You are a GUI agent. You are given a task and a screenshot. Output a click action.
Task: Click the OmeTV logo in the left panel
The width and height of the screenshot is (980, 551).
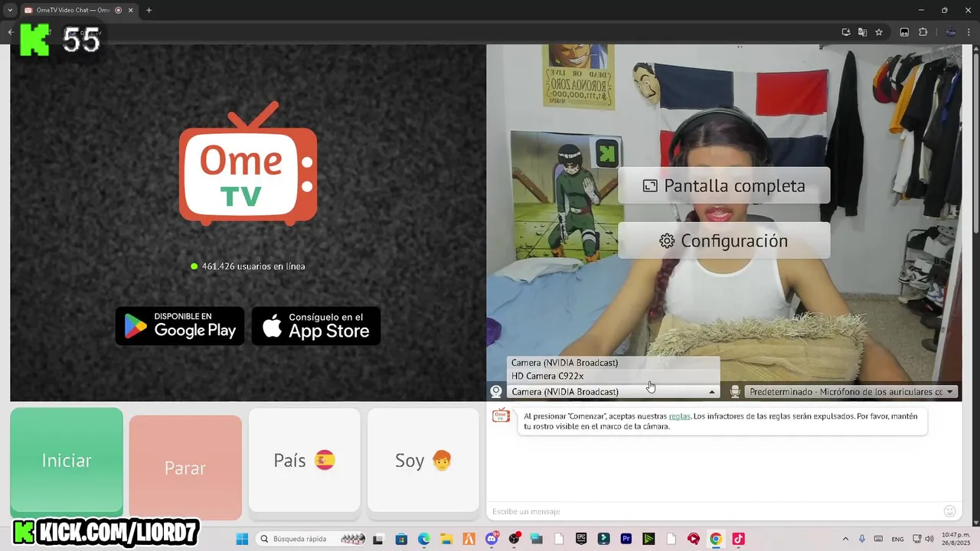tap(248, 163)
